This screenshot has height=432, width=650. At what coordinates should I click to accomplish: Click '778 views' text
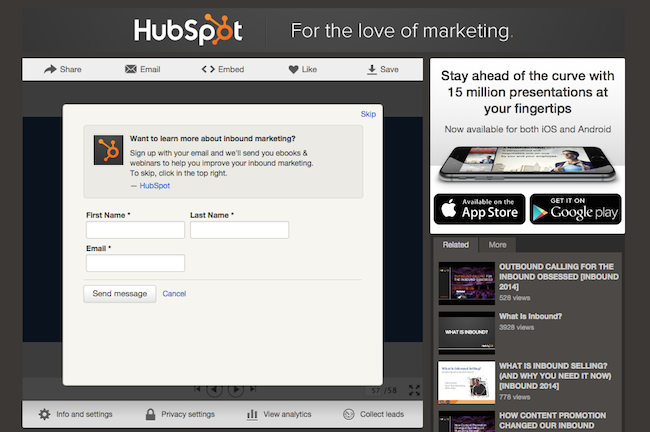(514, 397)
